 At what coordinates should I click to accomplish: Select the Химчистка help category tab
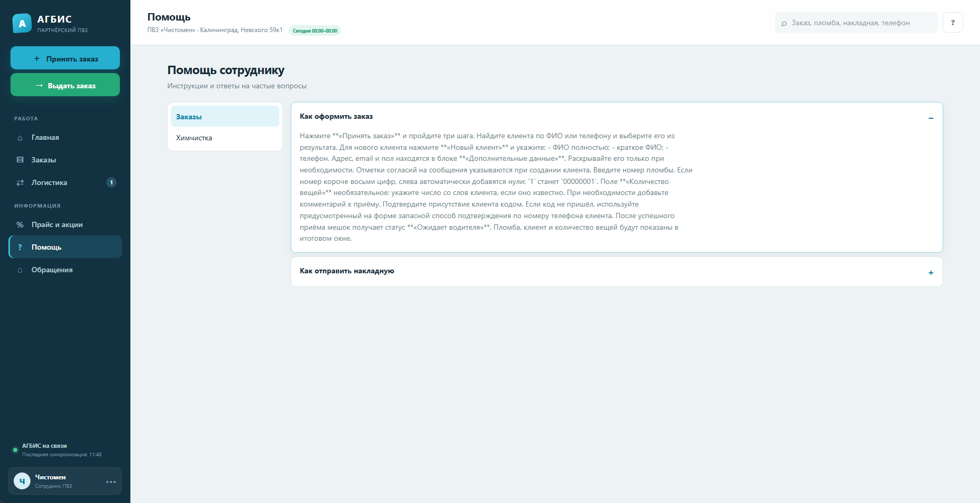(x=225, y=138)
